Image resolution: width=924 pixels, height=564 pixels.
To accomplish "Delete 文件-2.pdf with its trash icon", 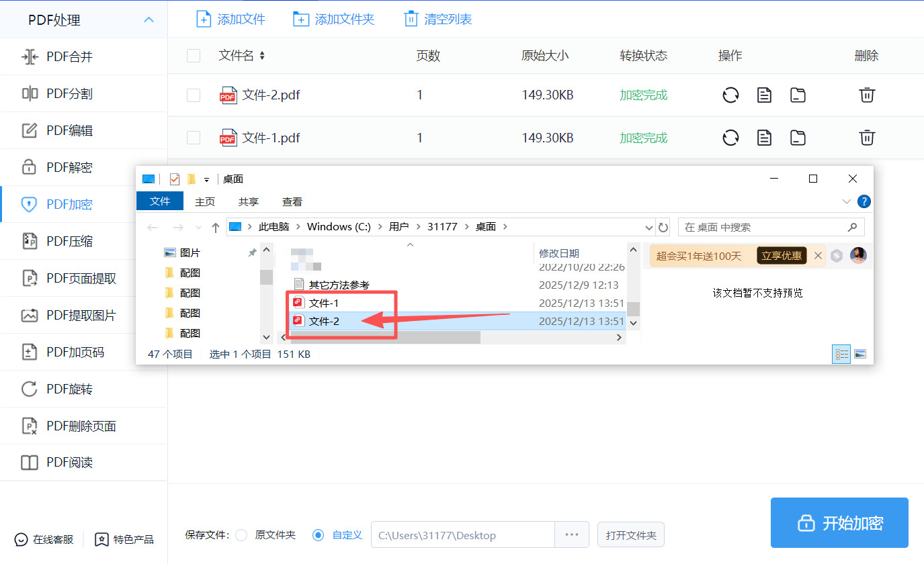I will [867, 95].
